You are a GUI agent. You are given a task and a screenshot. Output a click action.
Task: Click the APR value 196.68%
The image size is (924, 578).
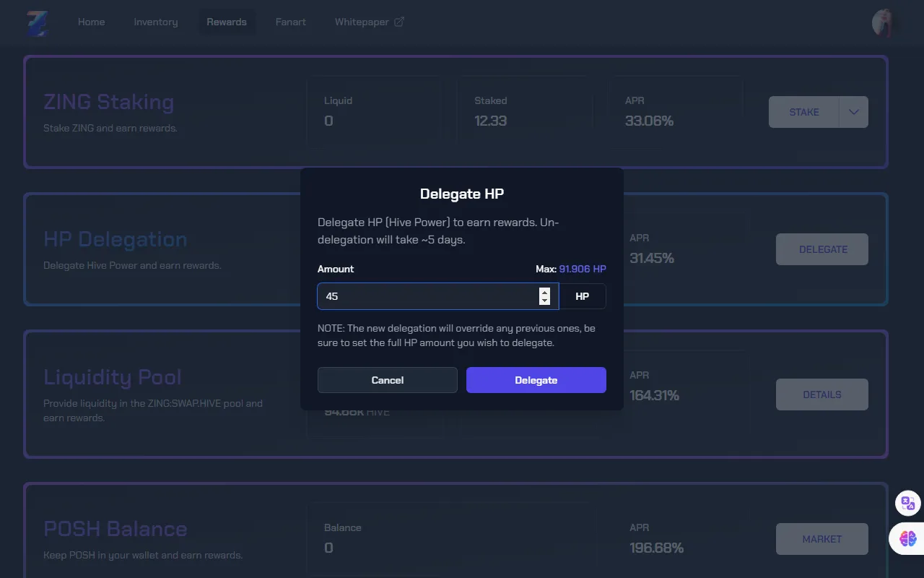(656, 548)
